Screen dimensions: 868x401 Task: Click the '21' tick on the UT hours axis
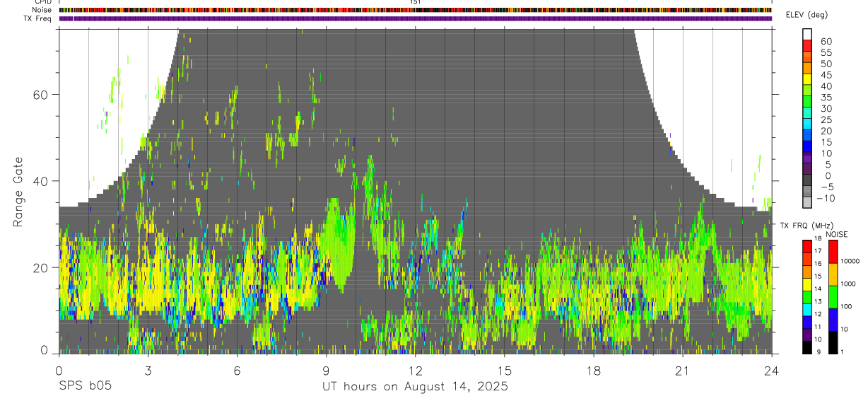point(683,371)
